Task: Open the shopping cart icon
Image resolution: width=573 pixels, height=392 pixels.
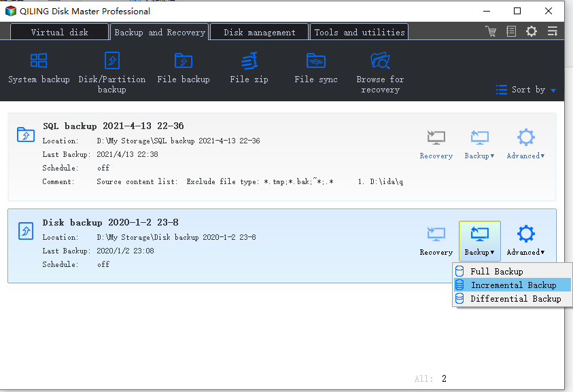Action: (x=491, y=31)
